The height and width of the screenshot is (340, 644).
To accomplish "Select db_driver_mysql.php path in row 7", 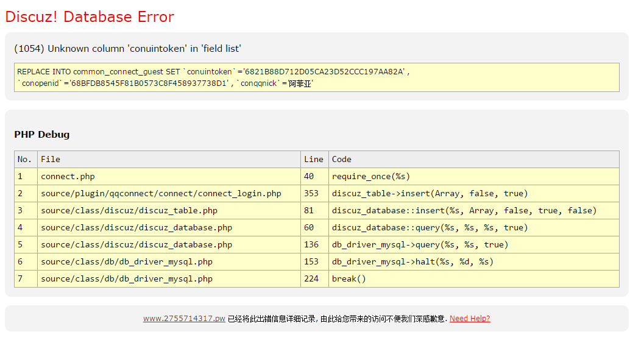I will tap(169, 279).
